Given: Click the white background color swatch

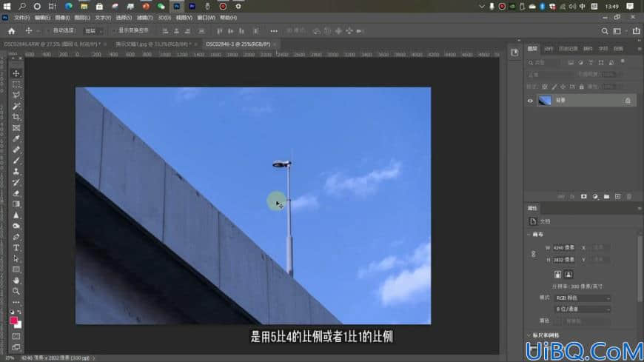Looking at the screenshot, I should tap(19, 326).
